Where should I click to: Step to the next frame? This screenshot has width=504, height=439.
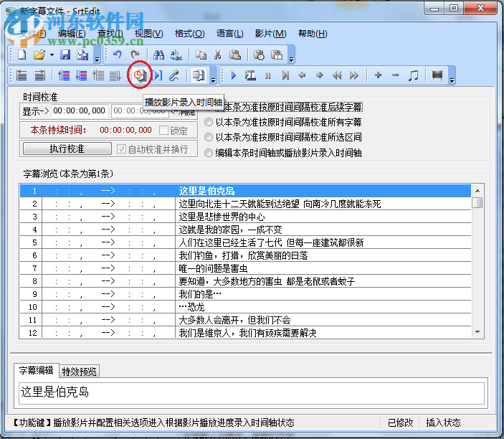(285, 75)
